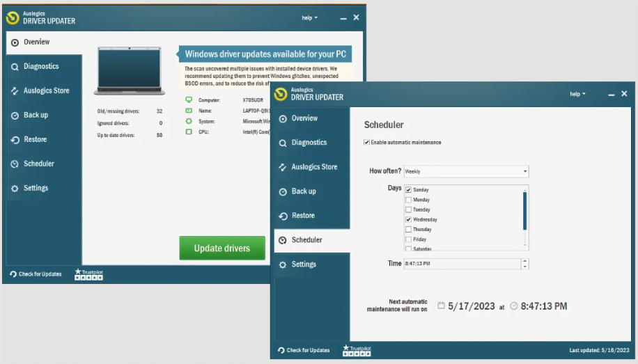This screenshot has height=364, width=638.
Task: Click Overview icon in the front Scheduler window
Action: pyautogui.click(x=283, y=118)
